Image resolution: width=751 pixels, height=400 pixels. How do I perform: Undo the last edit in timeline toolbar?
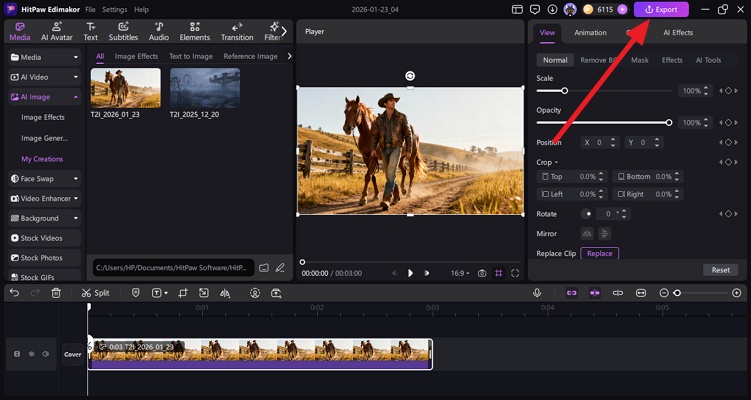[14, 293]
